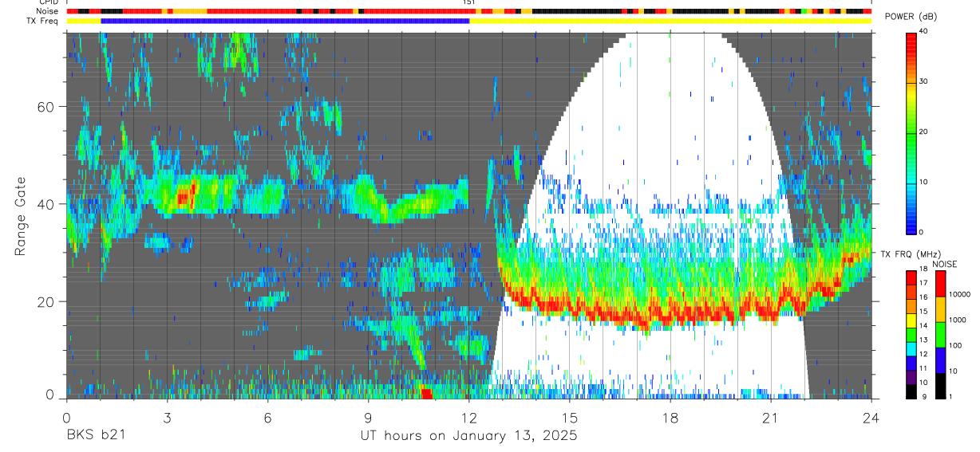Click the '30' value on POWER scale
The image size is (980, 452).
pyautogui.click(x=925, y=82)
